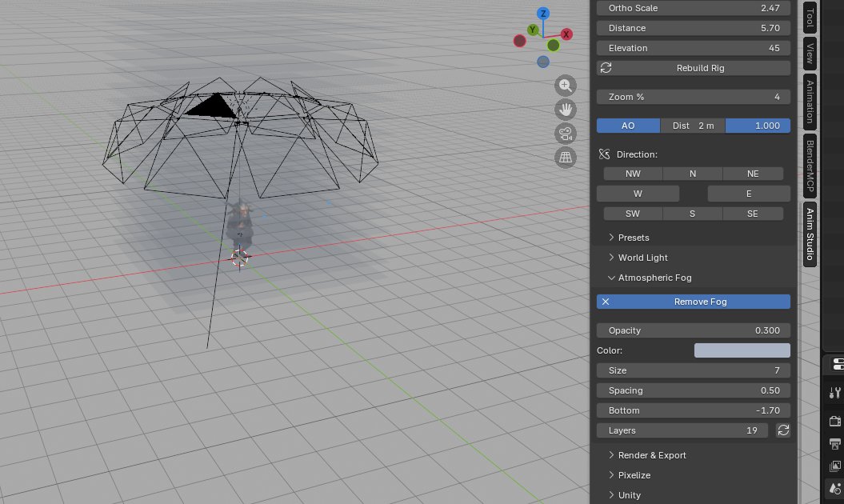Click the negative X red gizmo circle
844x504 pixels.
[519, 41]
